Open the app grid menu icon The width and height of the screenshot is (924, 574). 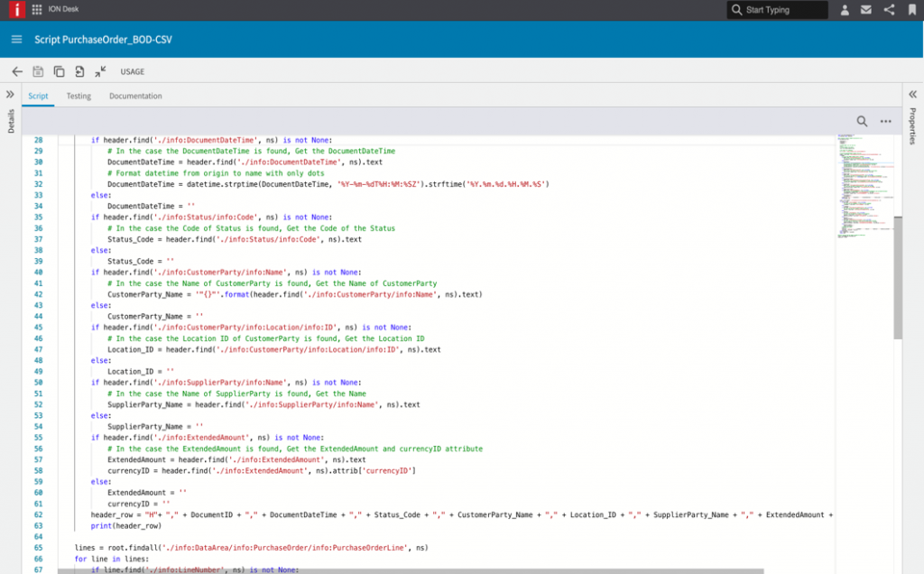click(36, 10)
